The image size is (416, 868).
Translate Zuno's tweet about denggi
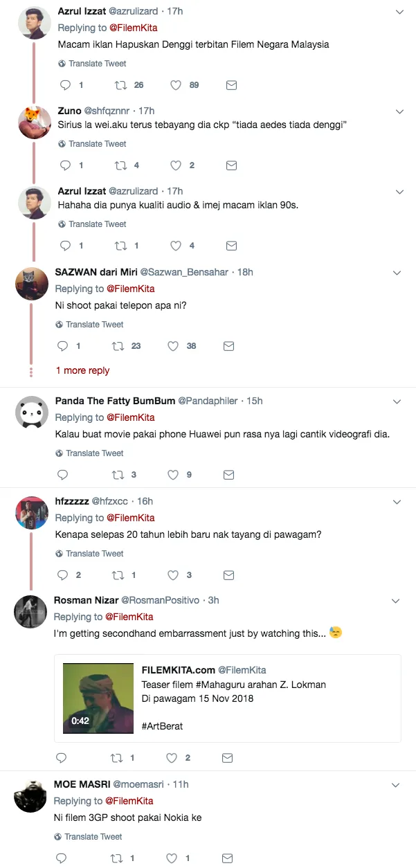click(x=98, y=144)
